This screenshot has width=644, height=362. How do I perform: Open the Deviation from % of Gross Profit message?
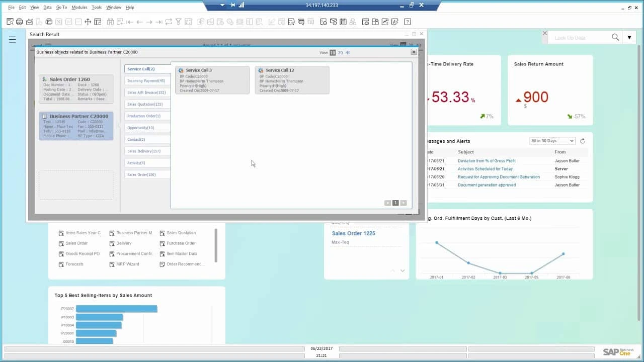(x=487, y=161)
